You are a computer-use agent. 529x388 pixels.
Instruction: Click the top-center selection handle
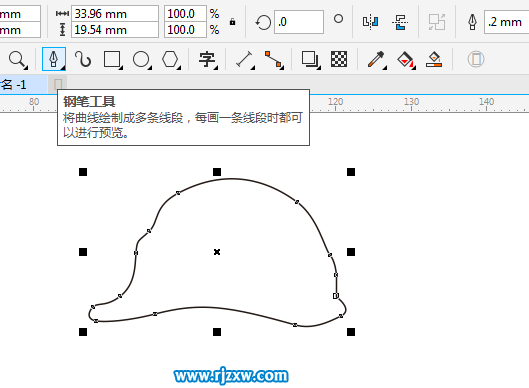217,172
